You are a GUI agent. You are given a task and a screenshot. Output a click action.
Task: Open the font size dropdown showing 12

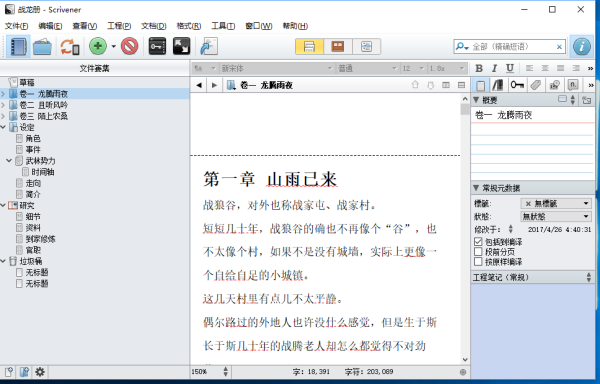click(x=413, y=68)
